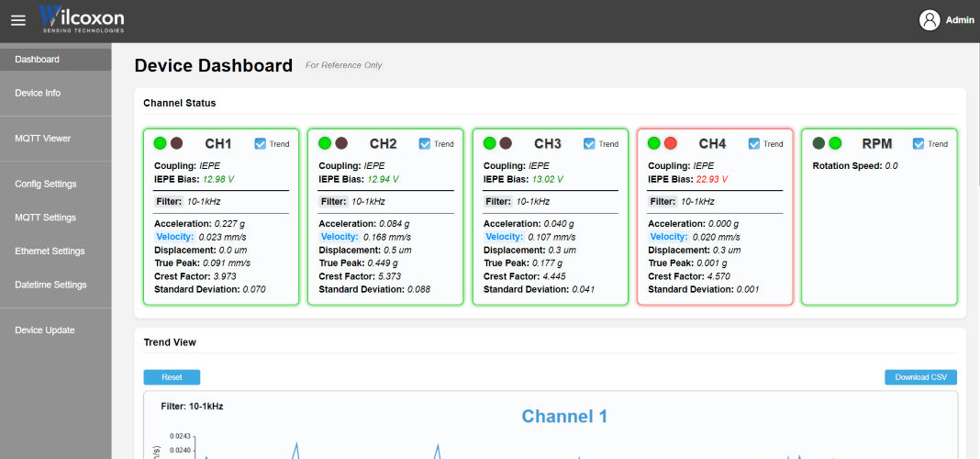Click the Channel 1 chart title

(x=564, y=416)
